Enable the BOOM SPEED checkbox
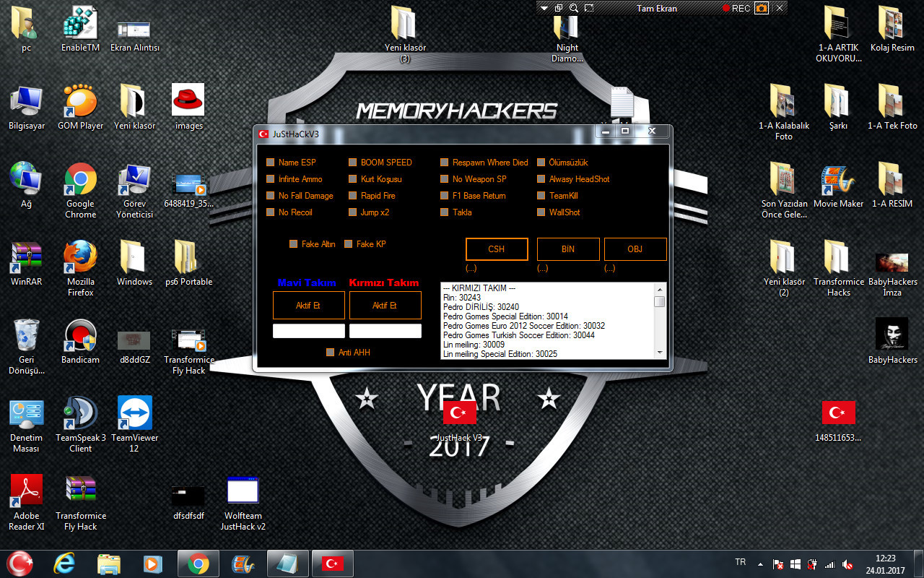Viewport: 924px width, 578px height. 353,163
